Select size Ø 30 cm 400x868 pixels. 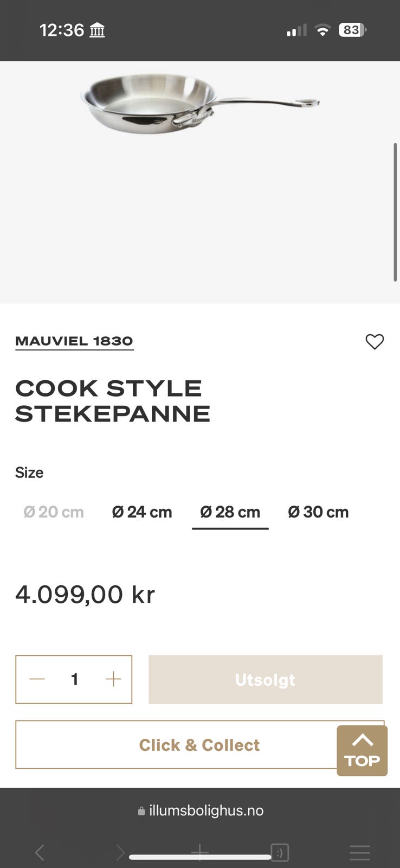[318, 512]
